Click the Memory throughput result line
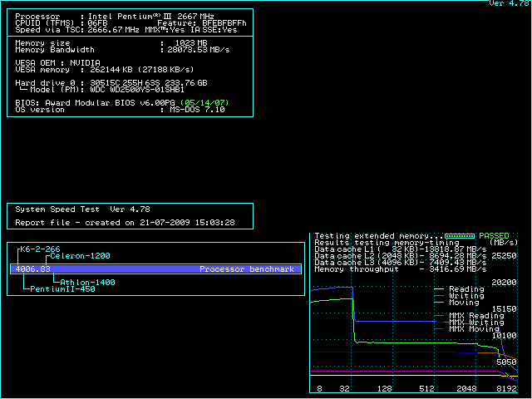 tap(401, 269)
